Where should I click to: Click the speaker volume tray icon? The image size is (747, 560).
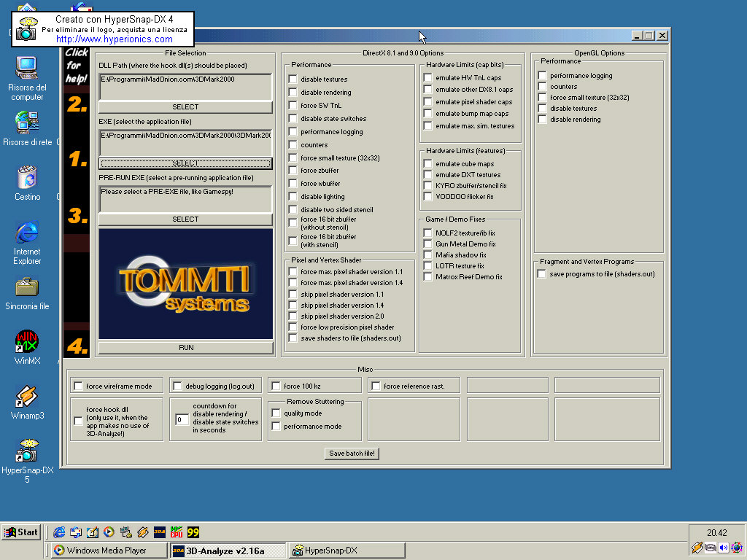point(723,548)
